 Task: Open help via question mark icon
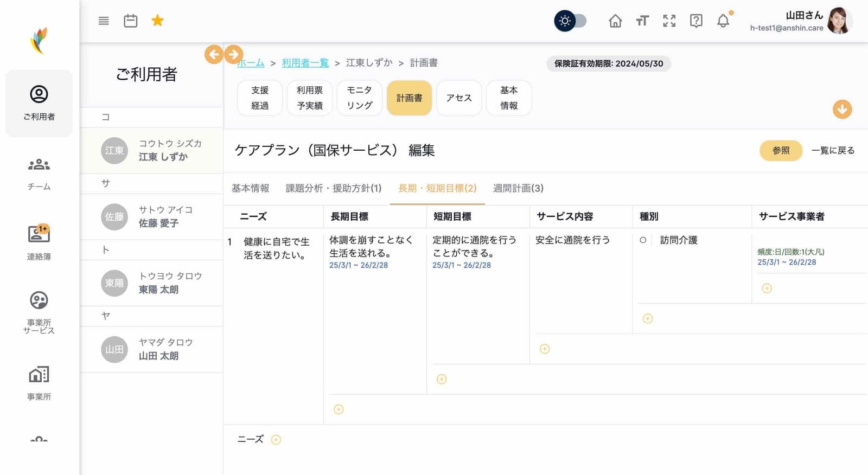(x=696, y=21)
